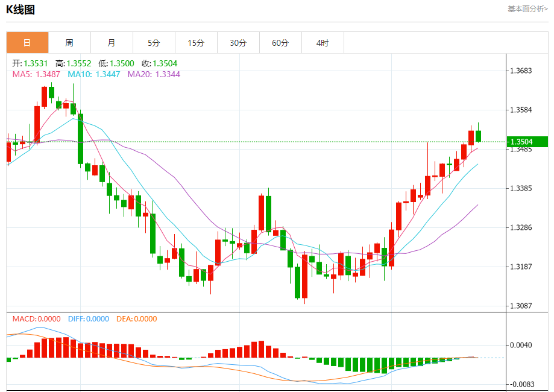Click the DIFF: 0.0000 label
The height and width of the screenshot is (392, 554).
click(x=89, y=319)
